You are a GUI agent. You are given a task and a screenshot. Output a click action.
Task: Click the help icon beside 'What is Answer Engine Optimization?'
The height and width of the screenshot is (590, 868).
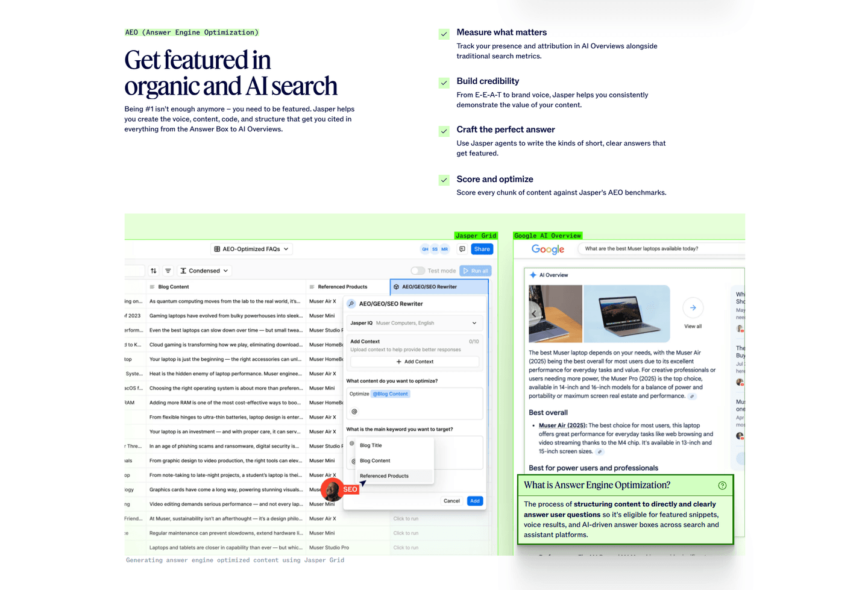click(722, 486)
